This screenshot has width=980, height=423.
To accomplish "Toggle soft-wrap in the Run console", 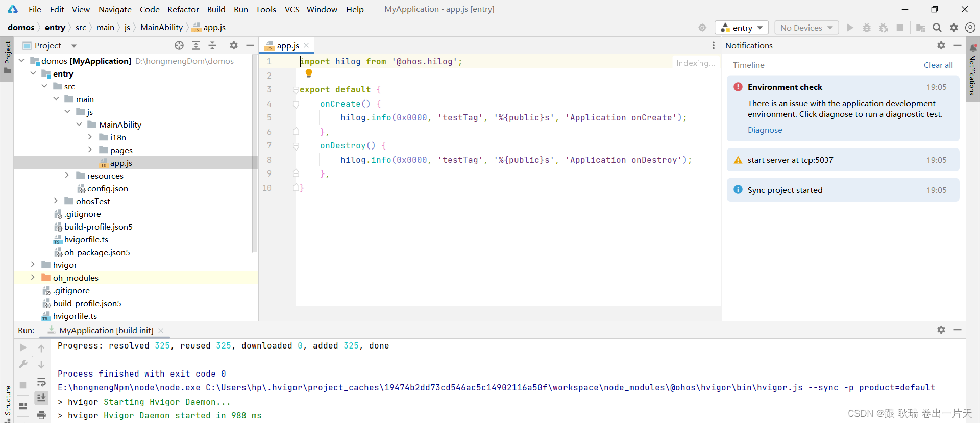I will [41, 382].
